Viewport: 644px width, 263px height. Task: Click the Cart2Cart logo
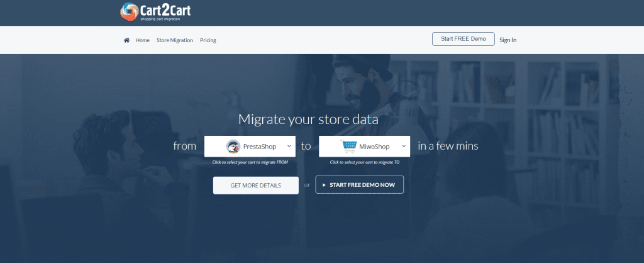tap(155, 12)
